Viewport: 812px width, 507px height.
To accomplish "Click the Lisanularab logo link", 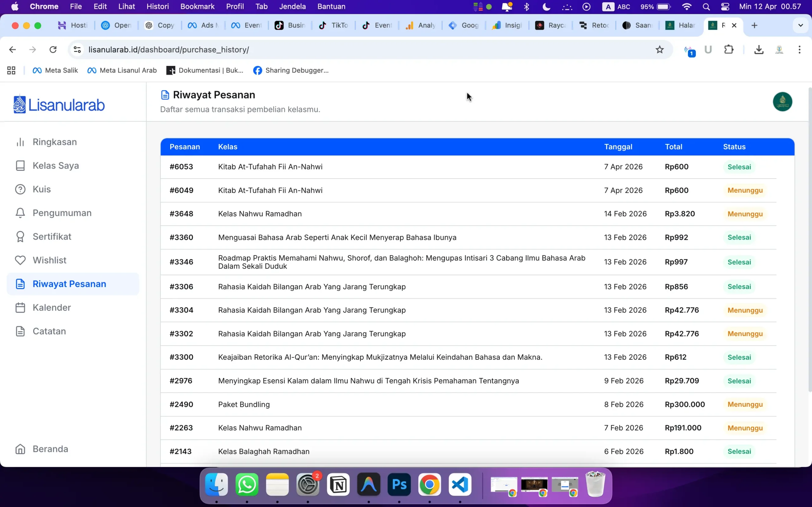I will tap(59, 105).
